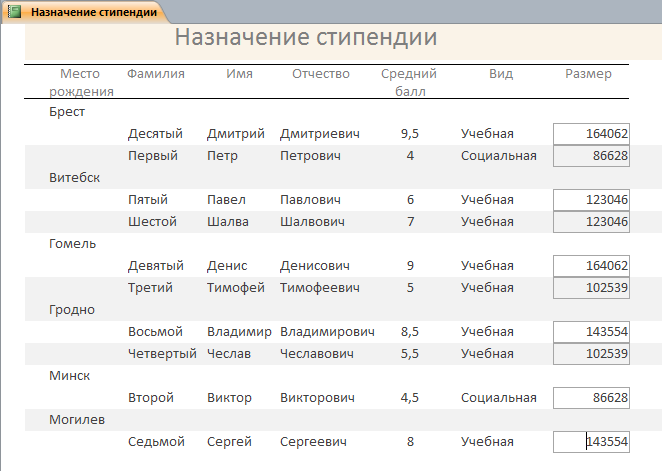Screen dimensions: 662x471
Task: Click the Имя column header
Action: 239,74
